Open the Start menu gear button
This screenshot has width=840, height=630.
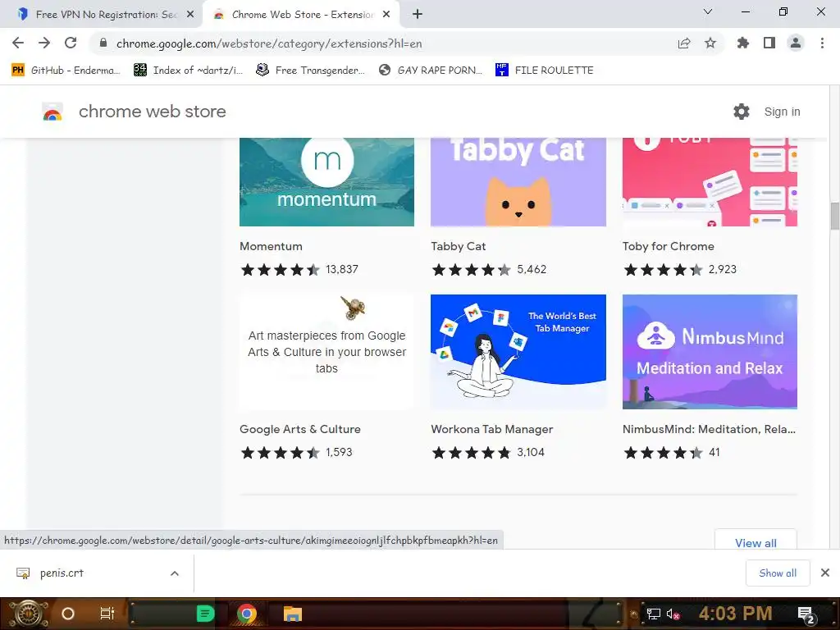29,614
